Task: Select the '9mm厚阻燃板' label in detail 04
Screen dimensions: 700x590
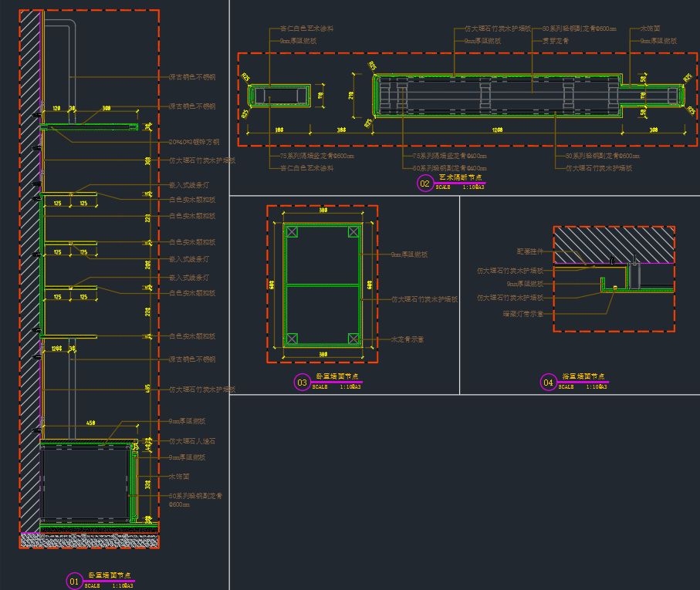Action: (525, 284)
